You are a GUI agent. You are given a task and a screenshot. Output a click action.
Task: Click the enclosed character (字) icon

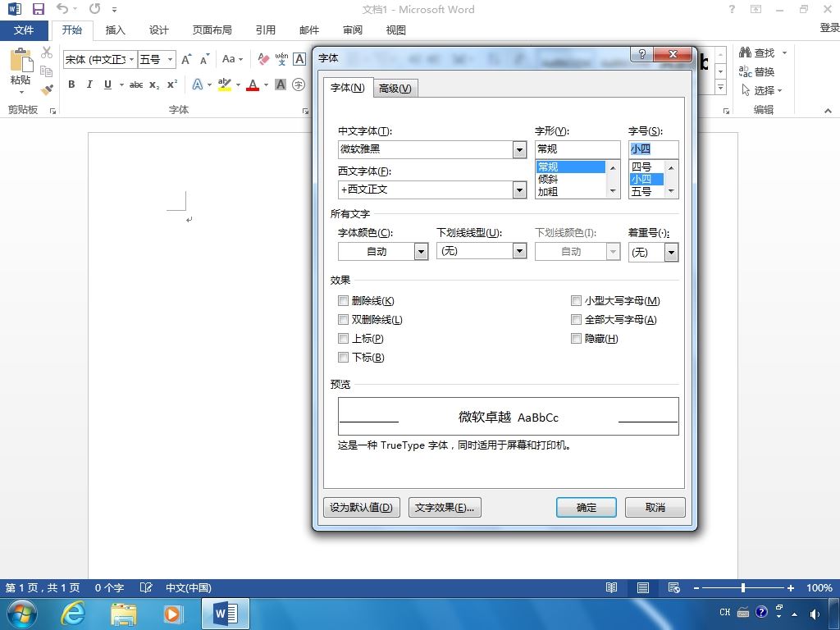pyautogui.click(x=299, y=84)
